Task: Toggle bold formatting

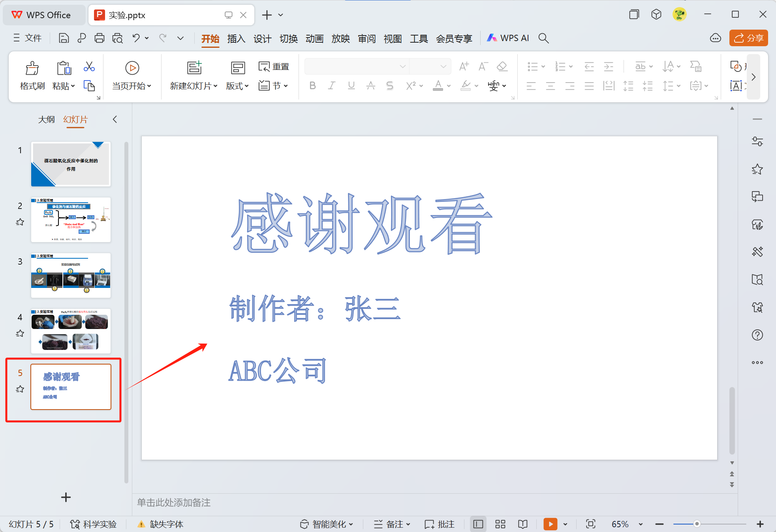Action: point(312,86)
